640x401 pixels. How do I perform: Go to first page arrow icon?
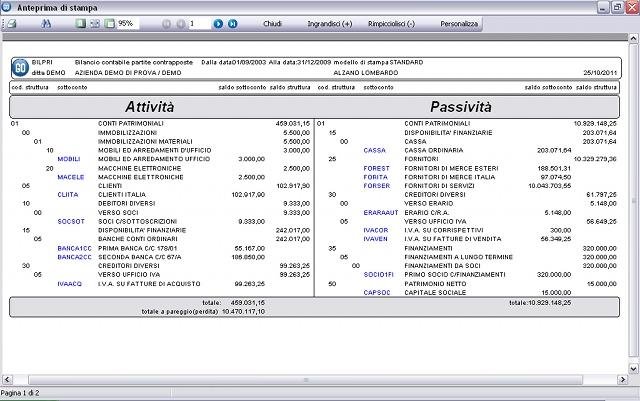click(x=167, y=24)
